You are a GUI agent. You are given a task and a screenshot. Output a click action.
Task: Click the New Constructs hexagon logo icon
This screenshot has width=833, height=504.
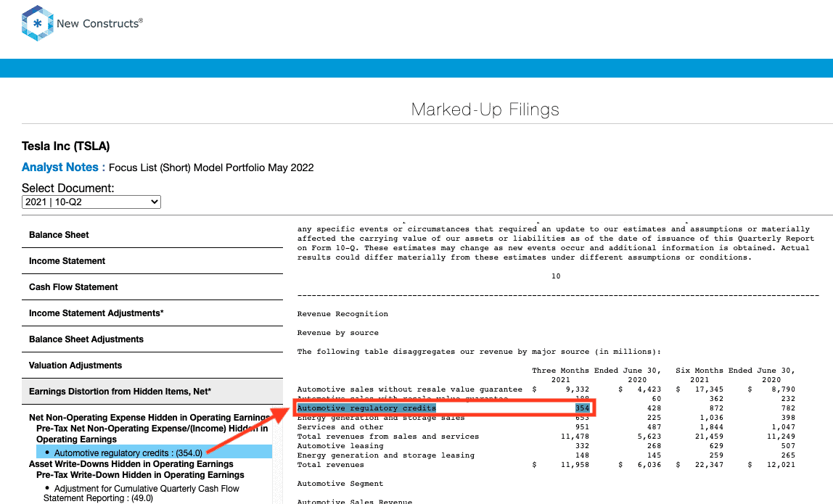point(37,23)
